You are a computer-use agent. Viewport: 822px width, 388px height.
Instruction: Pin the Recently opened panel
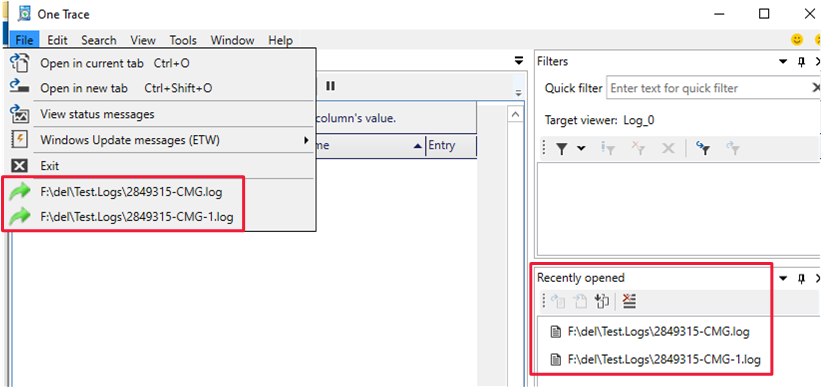(801, 278)
